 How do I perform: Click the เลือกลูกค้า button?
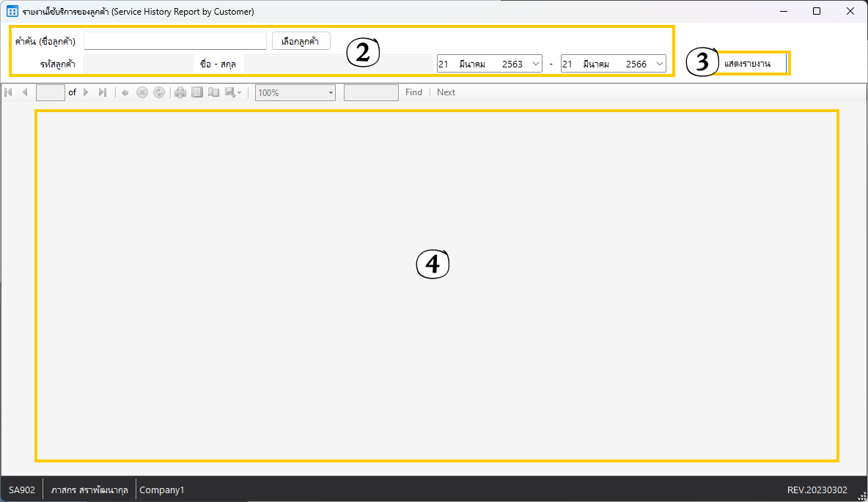pos(301,41)
